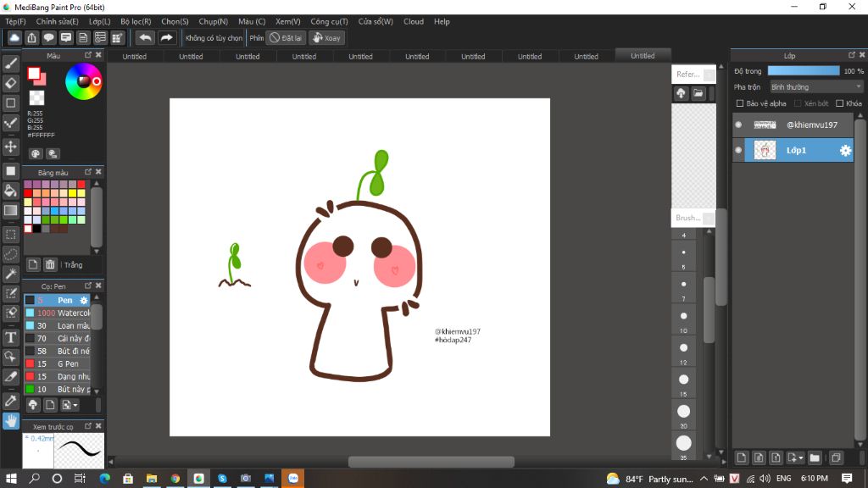Click the horizontal canvas scrollbar
The width and height of the screenshot is (868, 488).
(x=431, y=462)
